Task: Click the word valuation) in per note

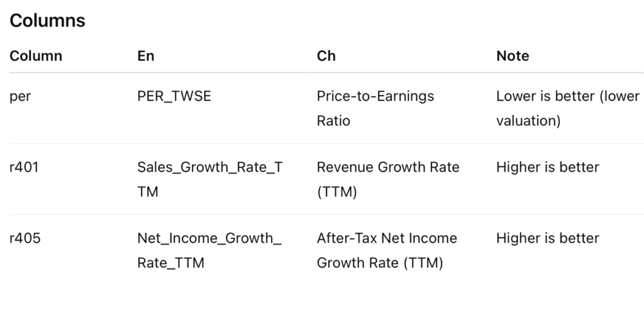Action: 528,121
